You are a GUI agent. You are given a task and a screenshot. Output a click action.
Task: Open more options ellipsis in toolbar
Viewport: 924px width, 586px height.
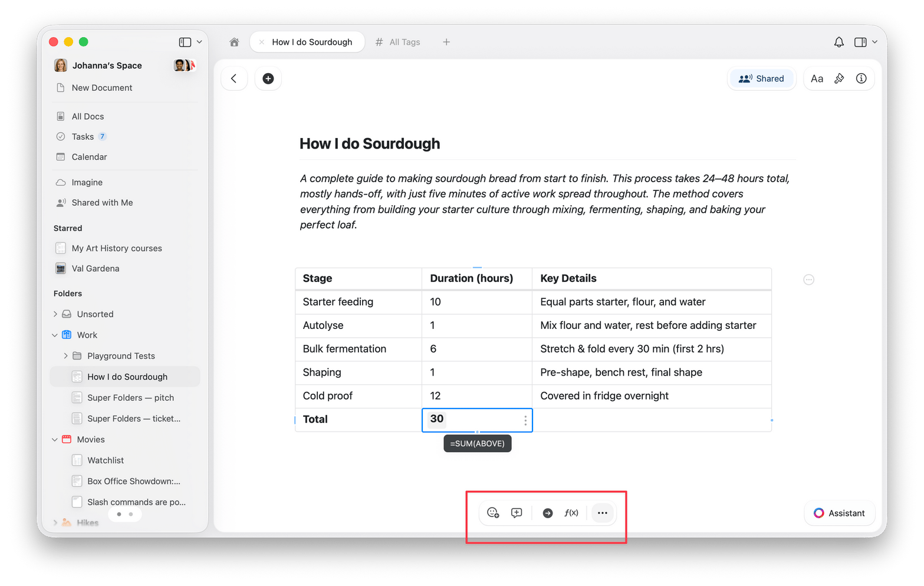pos(603,513)
